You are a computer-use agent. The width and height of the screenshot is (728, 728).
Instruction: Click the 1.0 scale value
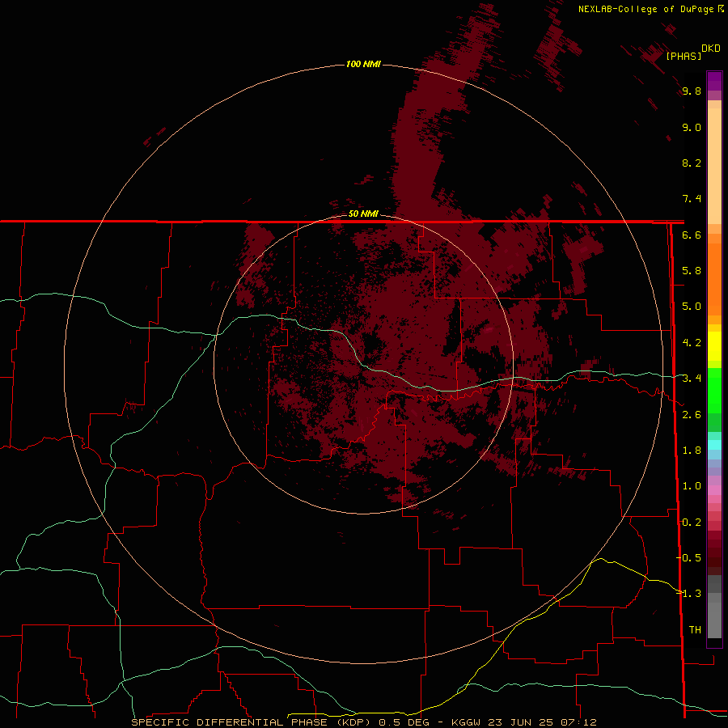click(x=692, y=486)
